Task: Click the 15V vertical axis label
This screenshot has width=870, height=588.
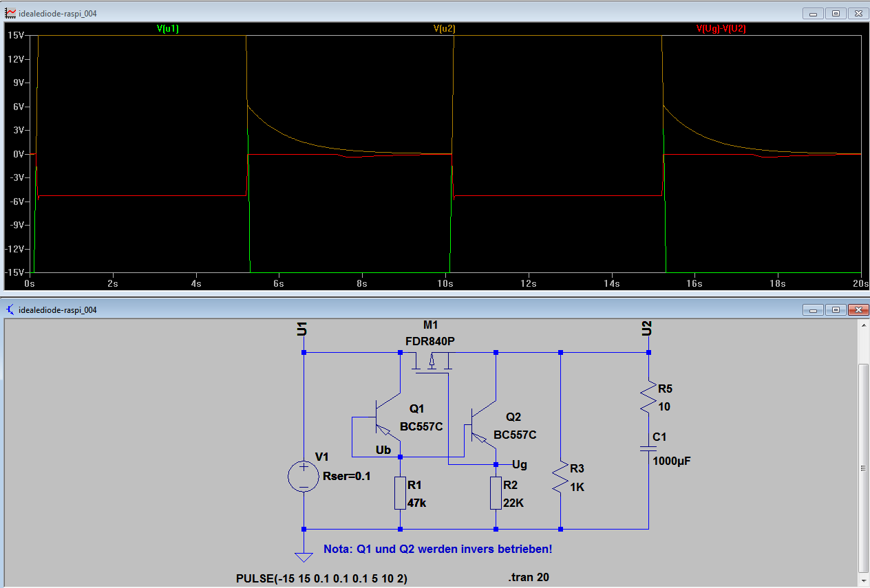Action: point(17,35)
